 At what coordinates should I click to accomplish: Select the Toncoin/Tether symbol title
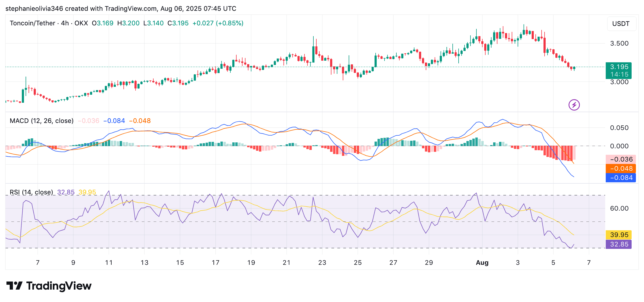pyautogui.click(x=32, y=23)
